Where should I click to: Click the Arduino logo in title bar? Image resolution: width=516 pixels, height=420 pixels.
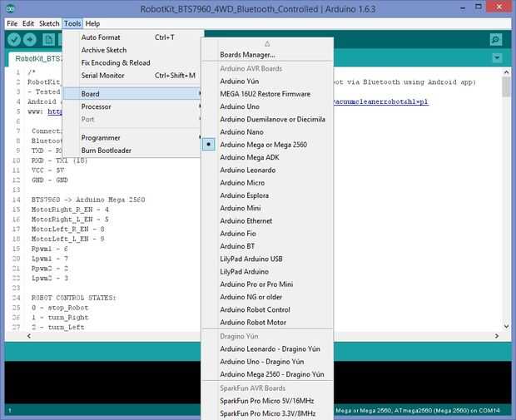pyautogui.click(x=10, y=9)
